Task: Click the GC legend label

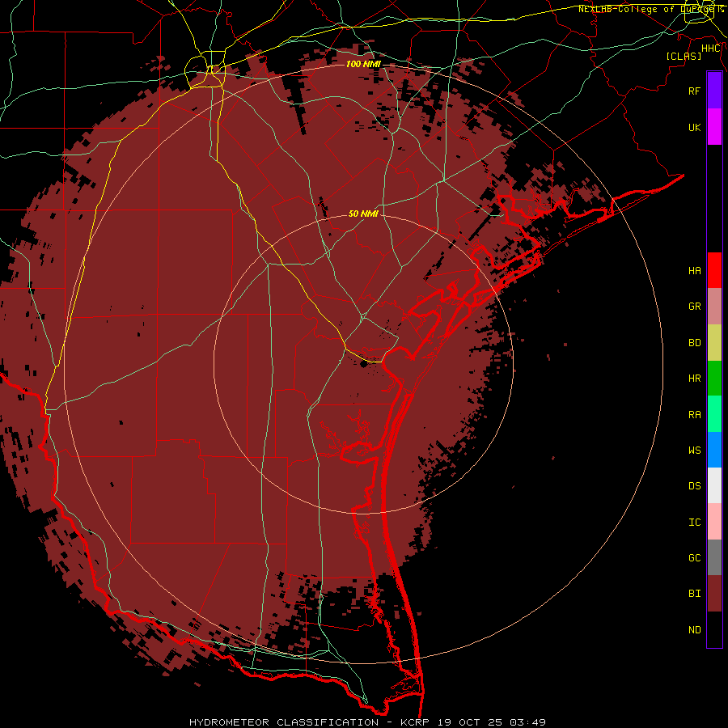Action: [x=695, y=558]
